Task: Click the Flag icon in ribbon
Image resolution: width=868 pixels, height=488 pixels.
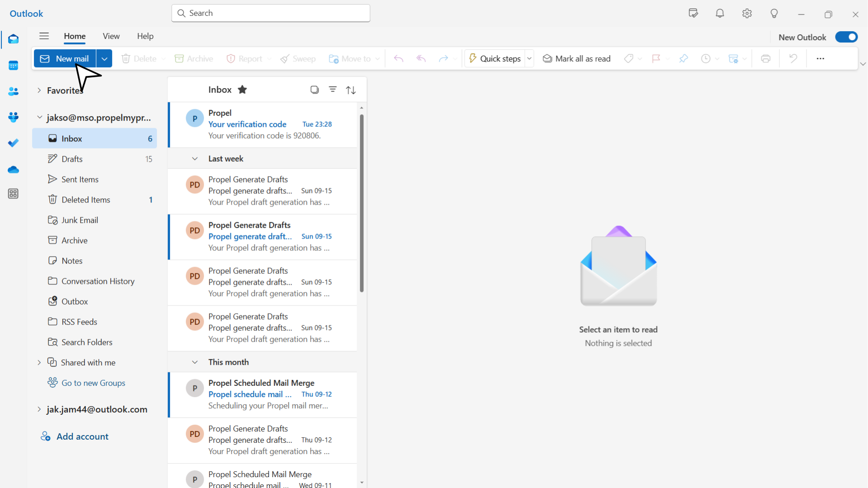Action: 656,59
